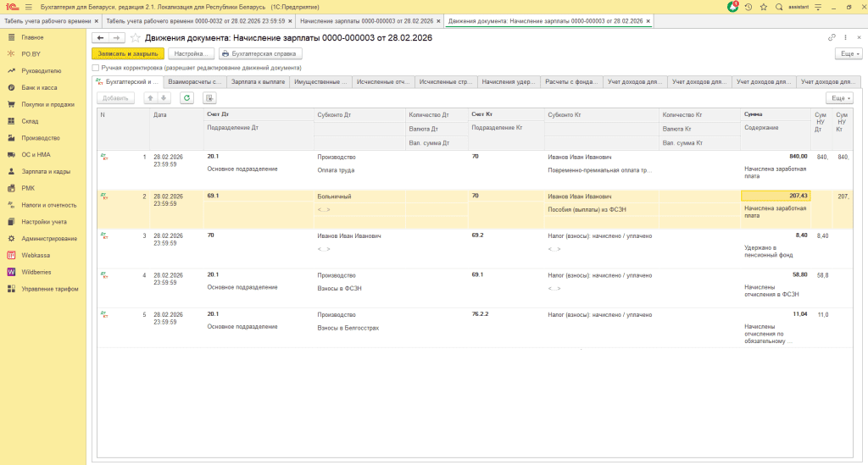Click the search magnifier icon

pyautogui.click(x=777, y=6)
